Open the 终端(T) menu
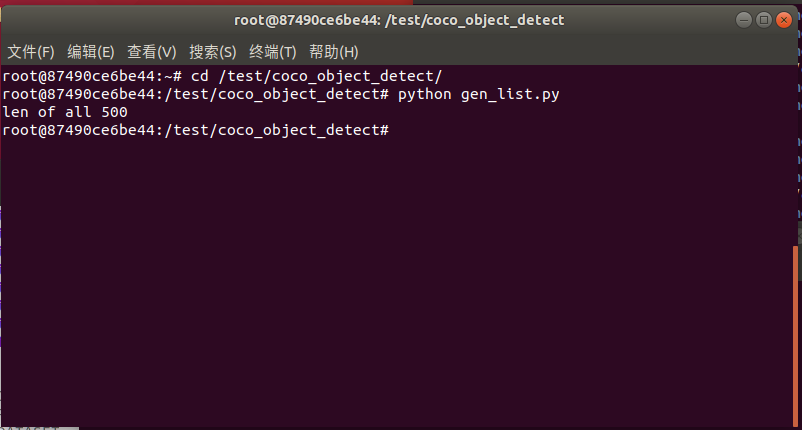 pos(273,52)
